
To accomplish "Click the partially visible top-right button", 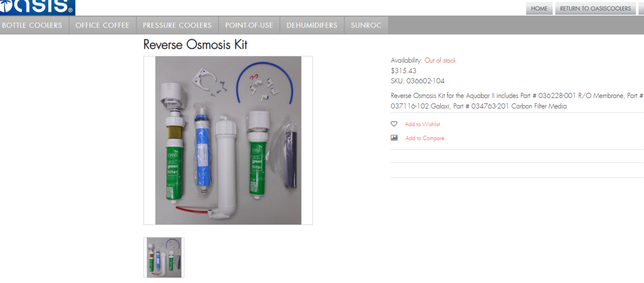I will [x=641, y=9].
